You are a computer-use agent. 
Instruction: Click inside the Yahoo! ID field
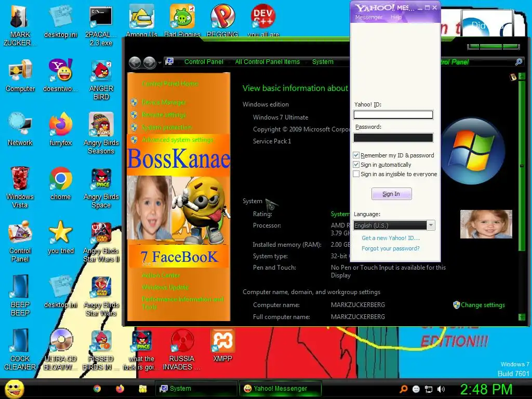pyautogui.click(x=393, y=115)
